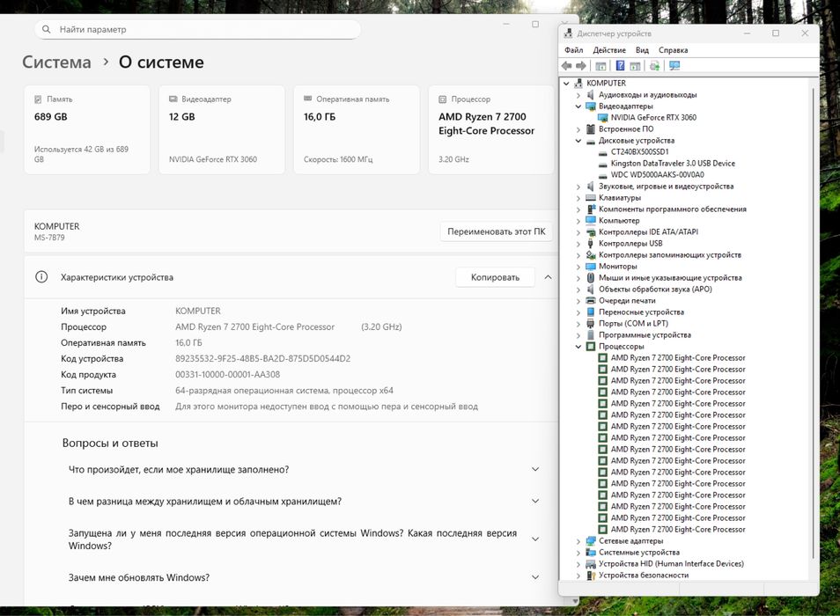Screen dimensions: 840x616
Task: Click the Встроенное ПО category icon
Action: pyautogui.click(x=590, y=129)
